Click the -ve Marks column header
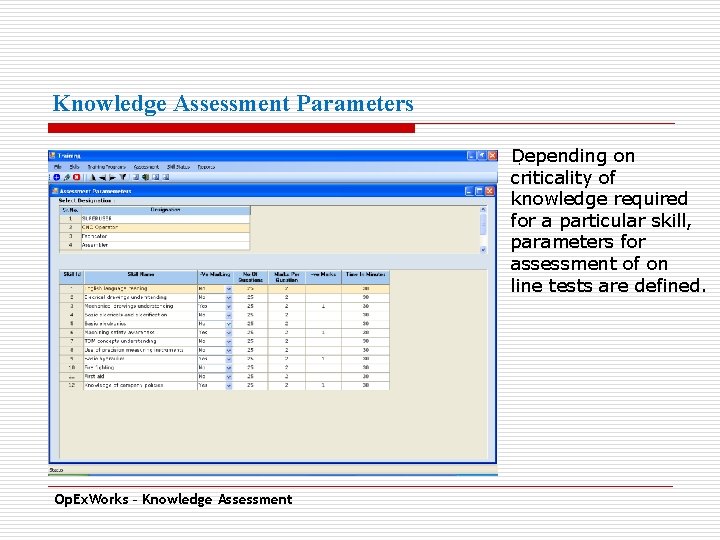Screen dimensions: 720x540 click(323, 277)
